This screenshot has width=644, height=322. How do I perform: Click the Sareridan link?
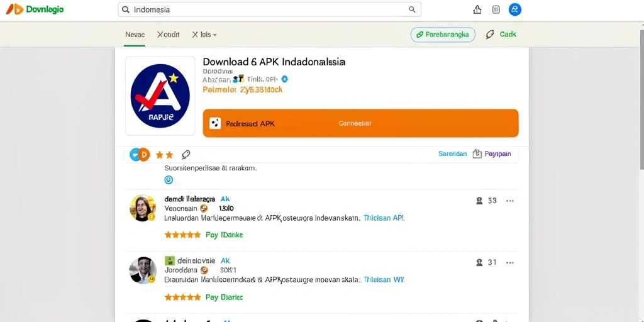click(x=453, y=154)
